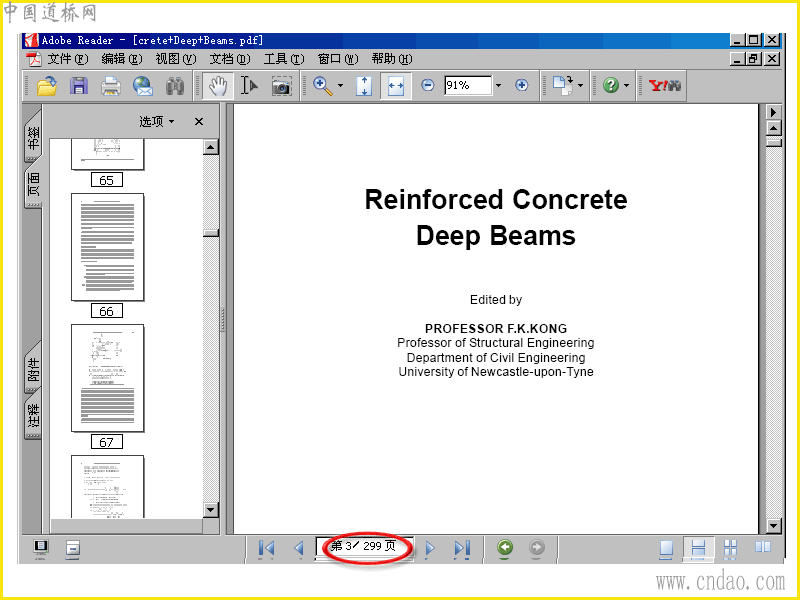
Task: Expand the rotate view dropdown arrow
Action: pos(581,86)
